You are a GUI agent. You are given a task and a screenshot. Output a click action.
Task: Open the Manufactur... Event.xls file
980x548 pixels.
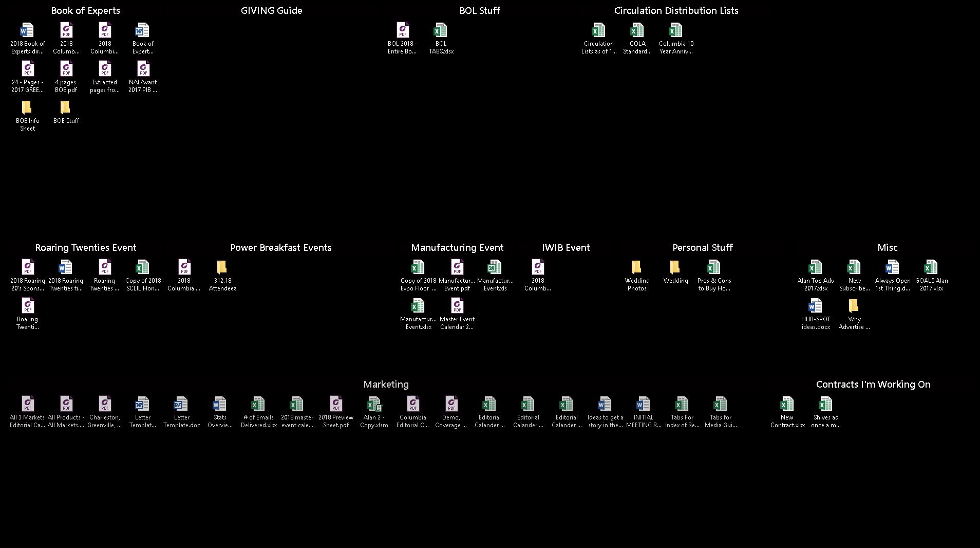point(495,275)
